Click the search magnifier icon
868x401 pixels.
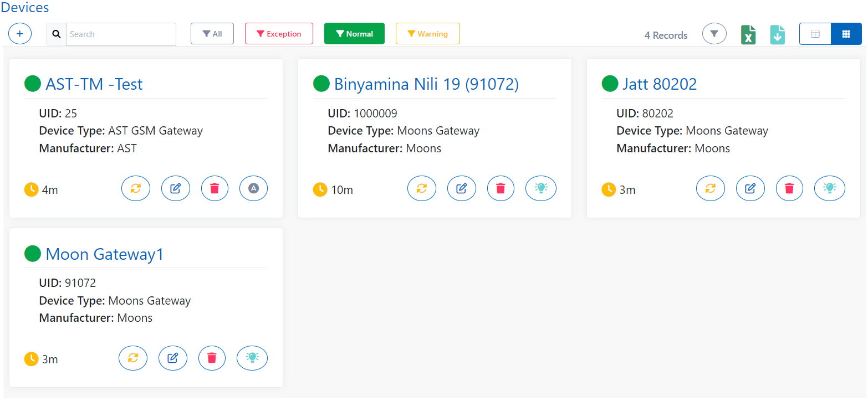tap(55, 34)
